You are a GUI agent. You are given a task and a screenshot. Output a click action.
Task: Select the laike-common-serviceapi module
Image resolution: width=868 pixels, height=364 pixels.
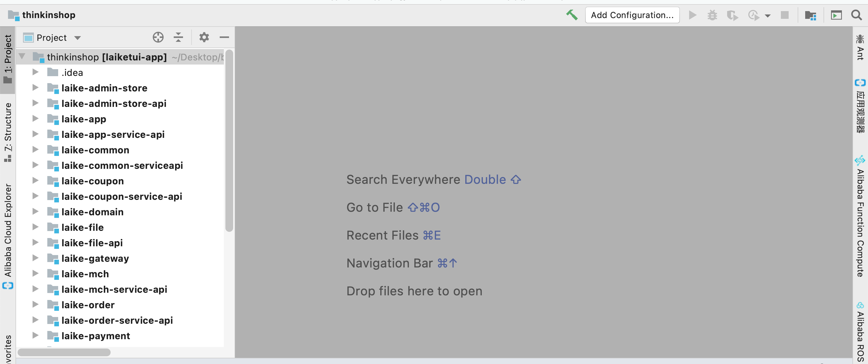coord(122,165)
